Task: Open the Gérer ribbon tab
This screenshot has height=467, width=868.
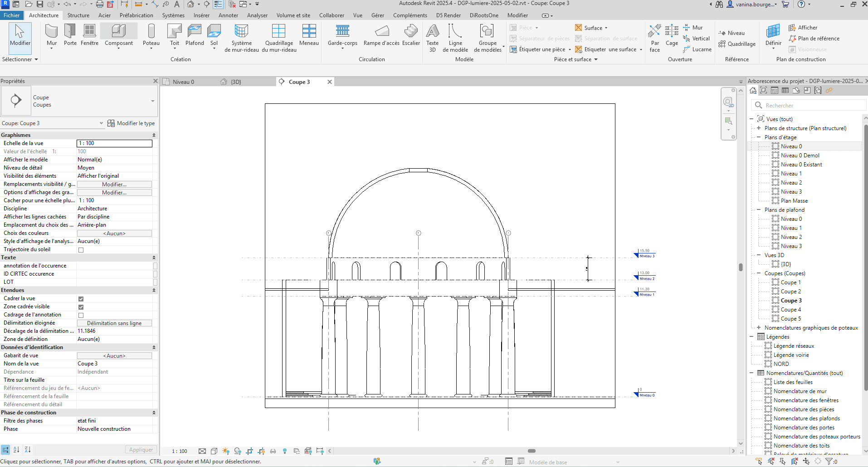Action: pyautogui.click(x=377, y=15)
